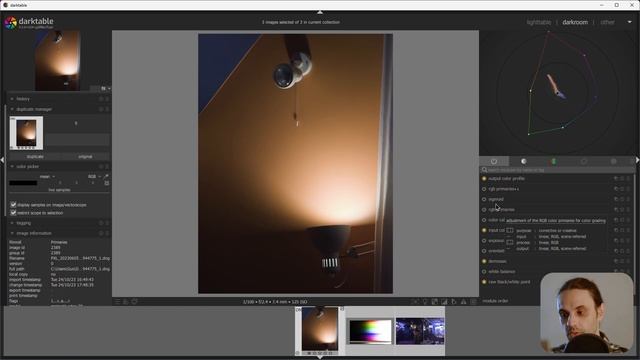Switch to the half-circle tone module group tab
The height and width of the screenshot is (360, 640).
tap(524, 161)
